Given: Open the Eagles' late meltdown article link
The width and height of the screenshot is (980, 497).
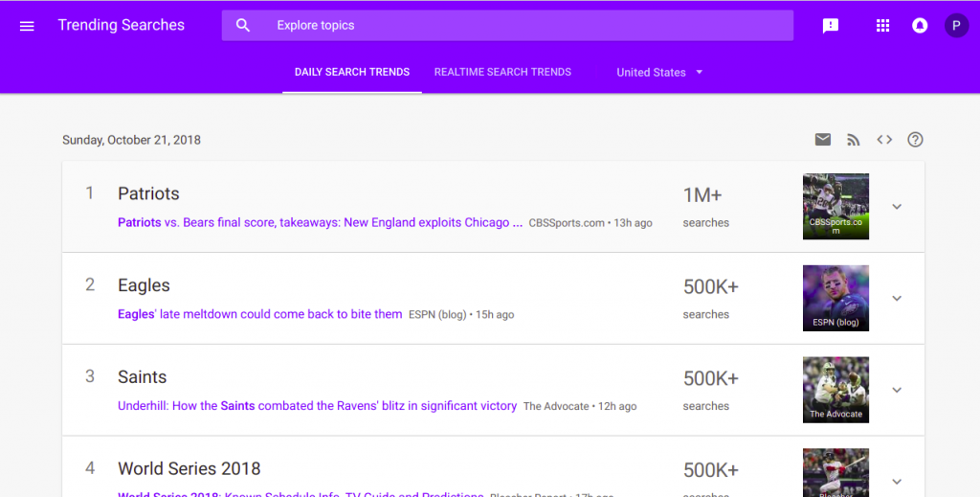Looking at the screenshot, I should 260,314.
